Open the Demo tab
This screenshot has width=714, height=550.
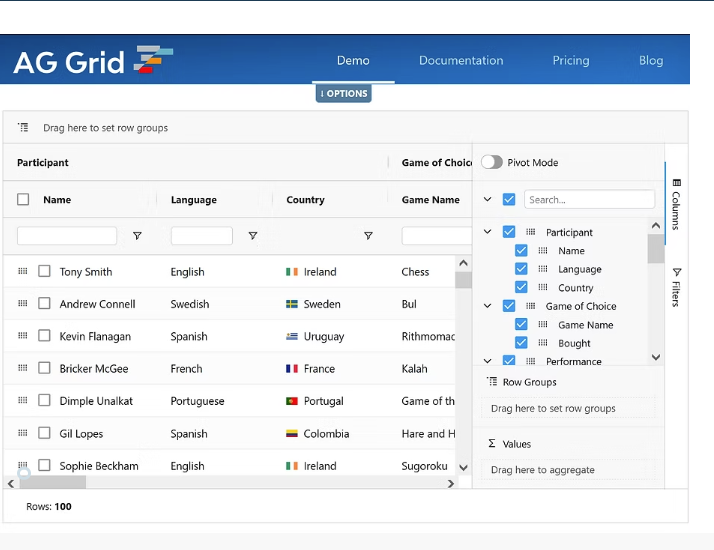click(x=353, y=61)
